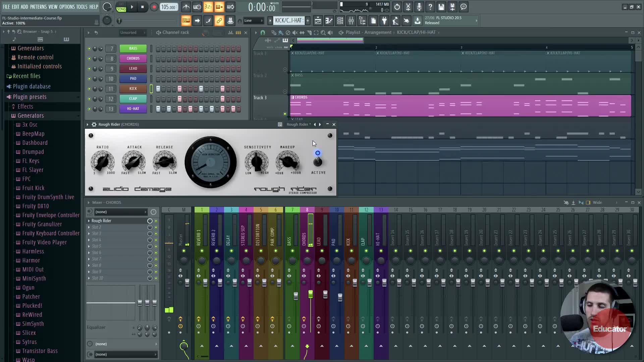Select the CHORDS channel button

133,58
